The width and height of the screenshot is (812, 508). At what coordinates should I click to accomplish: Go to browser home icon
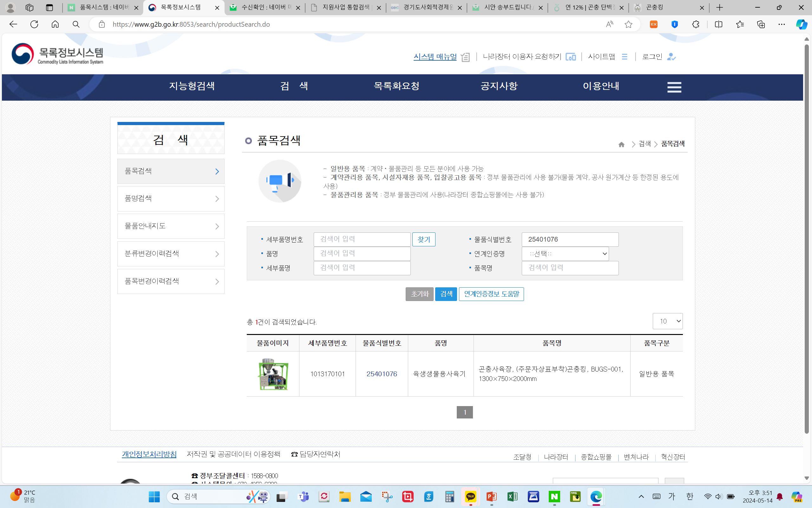coord(55,24)
